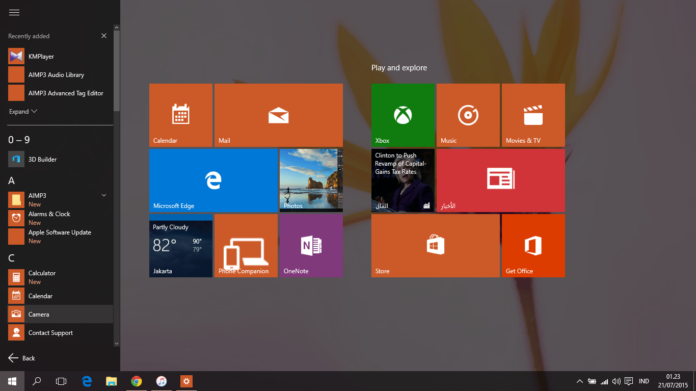The image size is (696, 391).
Task: Open the taskbar clock and date
Action: pyautogui.click(x=673, y=381)
